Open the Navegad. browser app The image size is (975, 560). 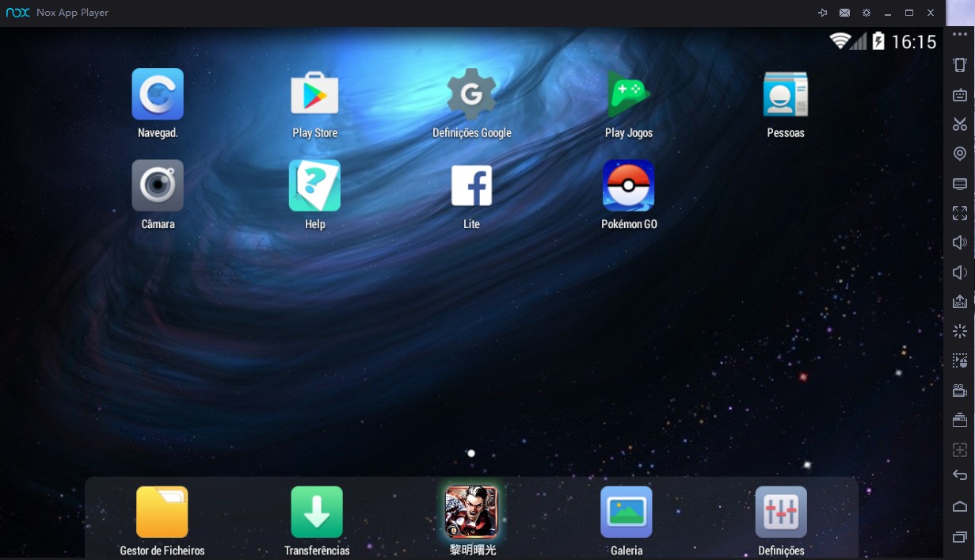[158, 94]
